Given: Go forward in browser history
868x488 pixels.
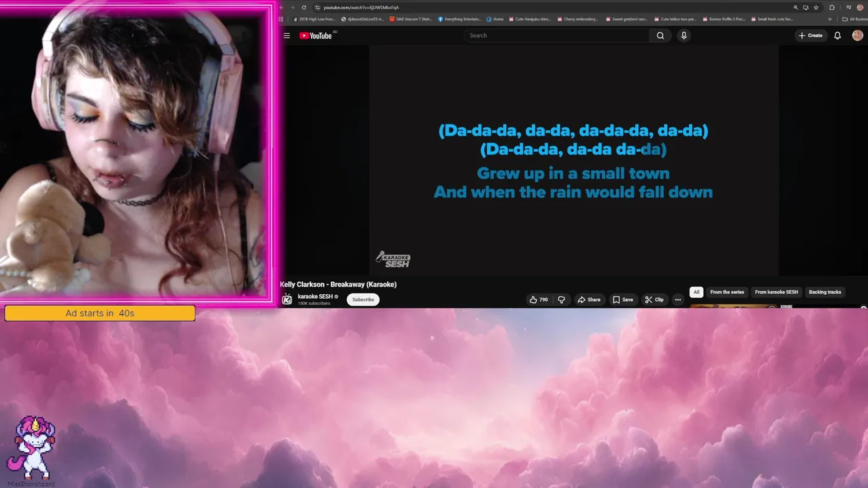Looking at the screenshot, I should (x=292, y=7).
